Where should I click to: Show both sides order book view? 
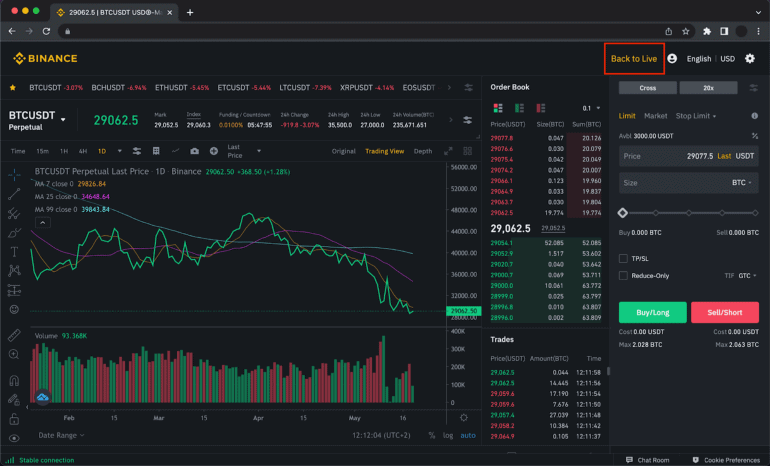click(498, 108)
